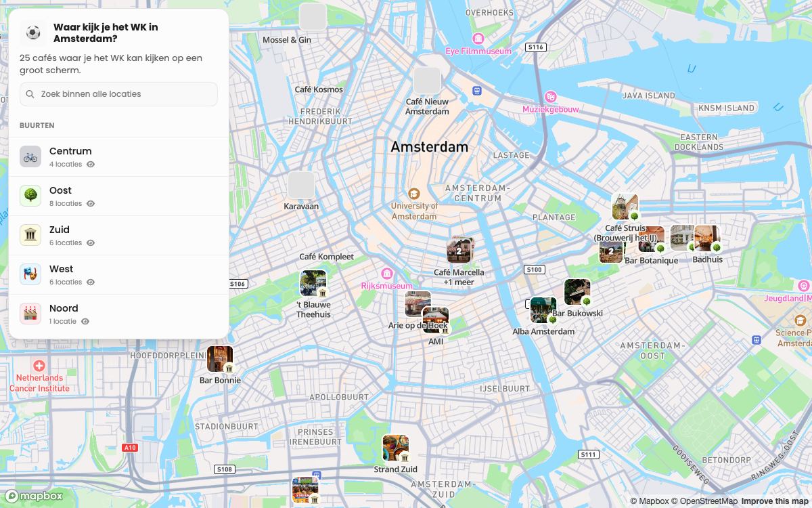The height and width of the screenshot is (508, 812).
Task: Click the '4 locaties' text under Centrum
Action: [66, 165]
